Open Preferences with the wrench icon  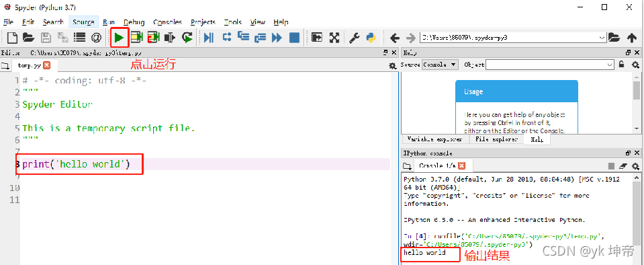coord(355,38)
